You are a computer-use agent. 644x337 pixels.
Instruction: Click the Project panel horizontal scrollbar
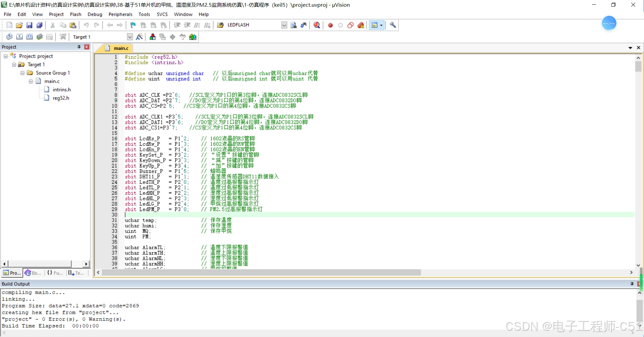tap(40, 264)
